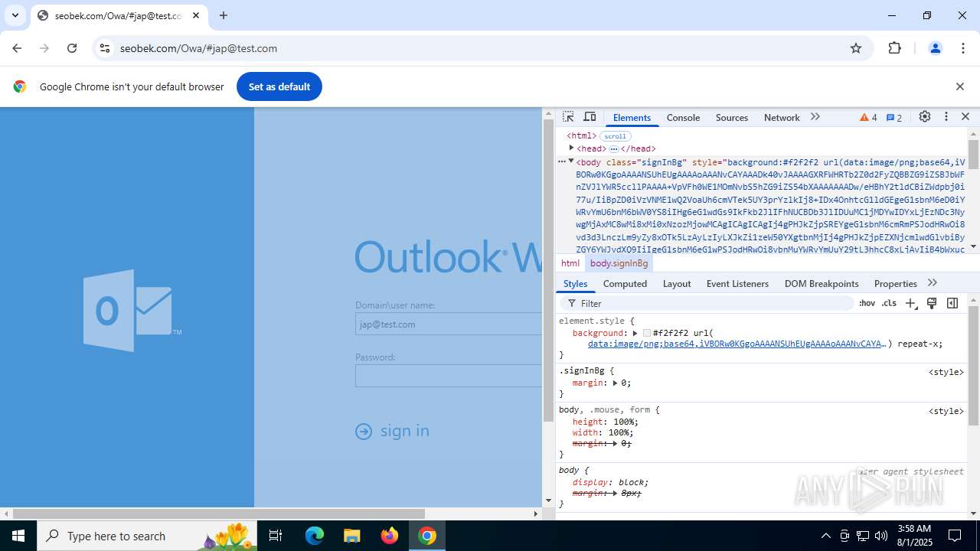The width and height of the screenshot is (980, 551).
Task: Open a new browser tab
Action: [224, 15]
